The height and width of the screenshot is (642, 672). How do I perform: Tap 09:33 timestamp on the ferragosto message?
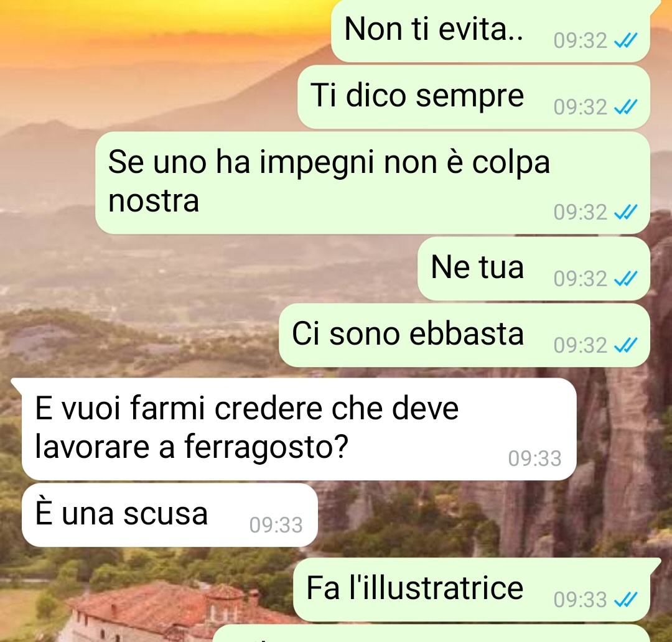(x=534, y=458)
